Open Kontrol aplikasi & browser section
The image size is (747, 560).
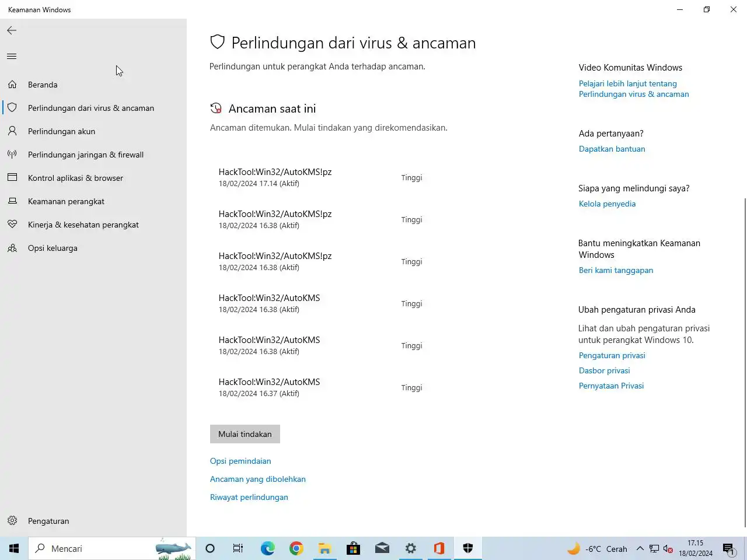click(x=93, y=178)
